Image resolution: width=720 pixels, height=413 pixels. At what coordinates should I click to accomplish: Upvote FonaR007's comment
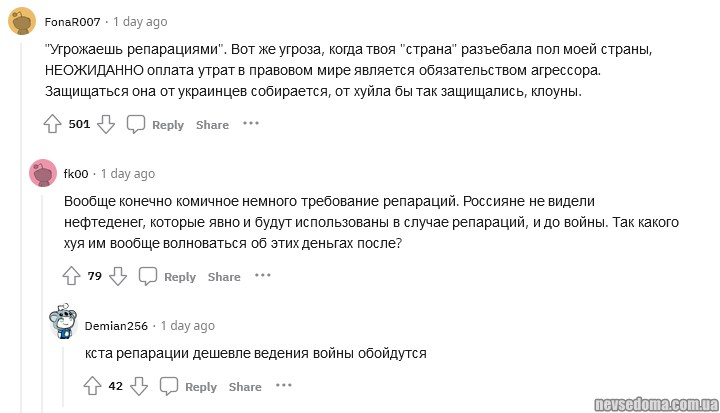coord(53,124)
